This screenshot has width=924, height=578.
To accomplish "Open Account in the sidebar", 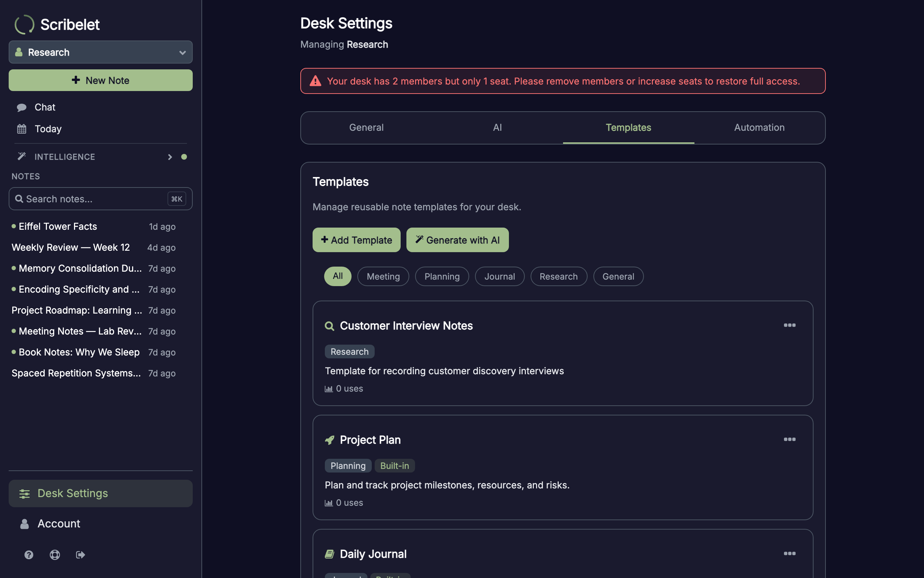I will (100, 524).
